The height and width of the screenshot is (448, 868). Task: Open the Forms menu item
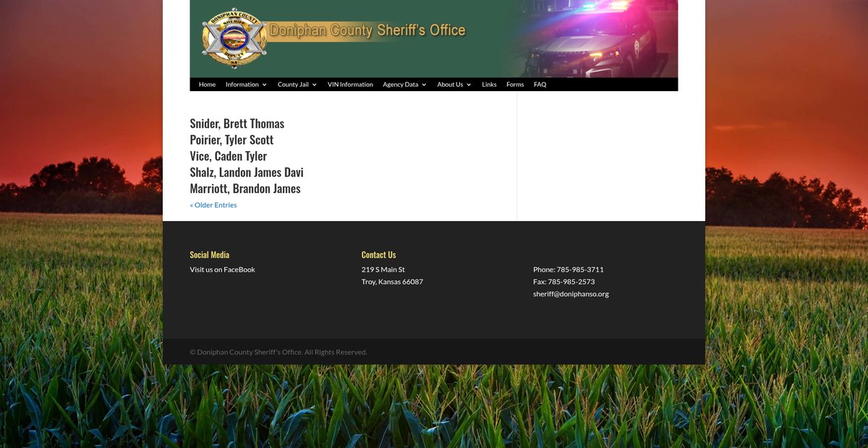pyautogui.click(x=515, y=85)
